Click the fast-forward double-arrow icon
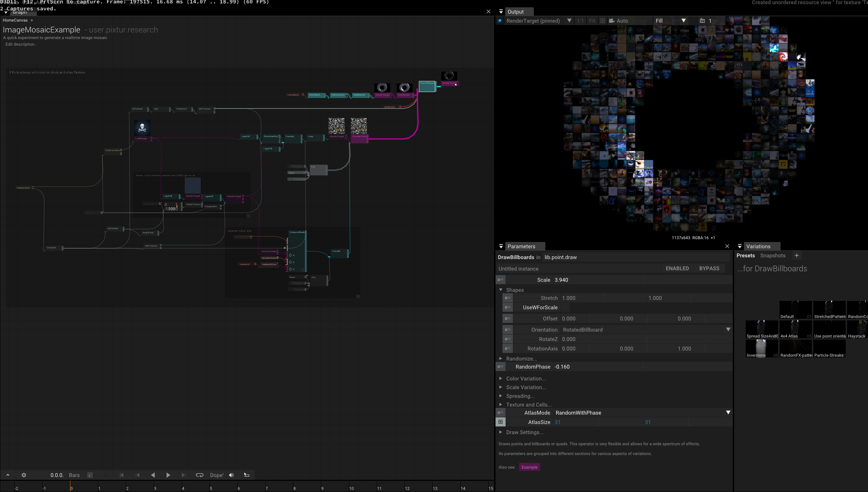This screenshot has width=868, height=492. pos(184,475)
